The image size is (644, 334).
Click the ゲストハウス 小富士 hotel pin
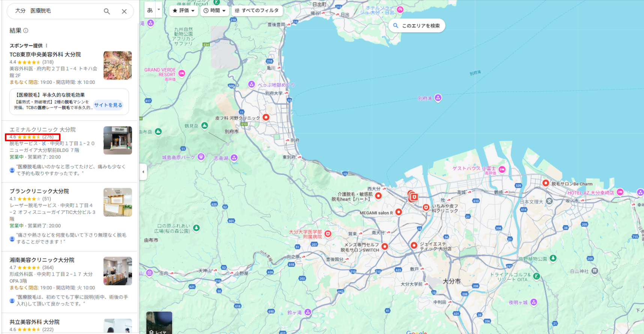click(502, 169)
